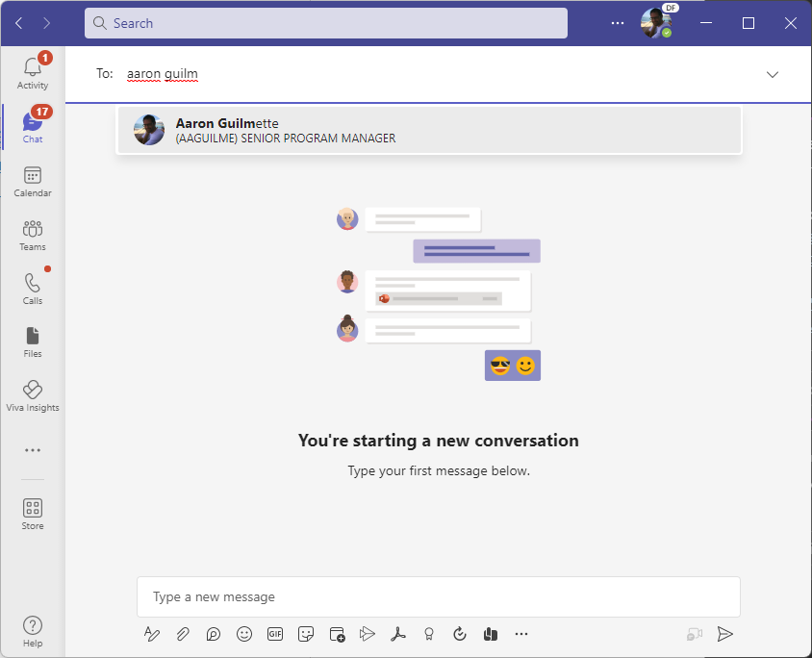Launch Viva Insights app
812x658 pixels.
[33, 395]
